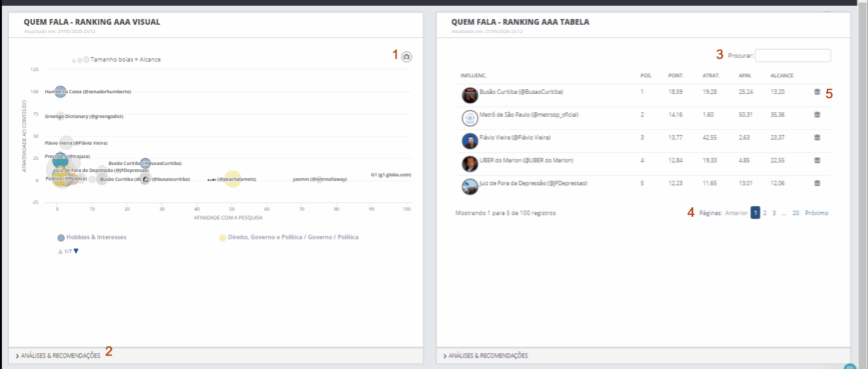This screenshot has width=868, height=369.
Task: Click the chart snapshot camera icon
Action: point(407,57)
